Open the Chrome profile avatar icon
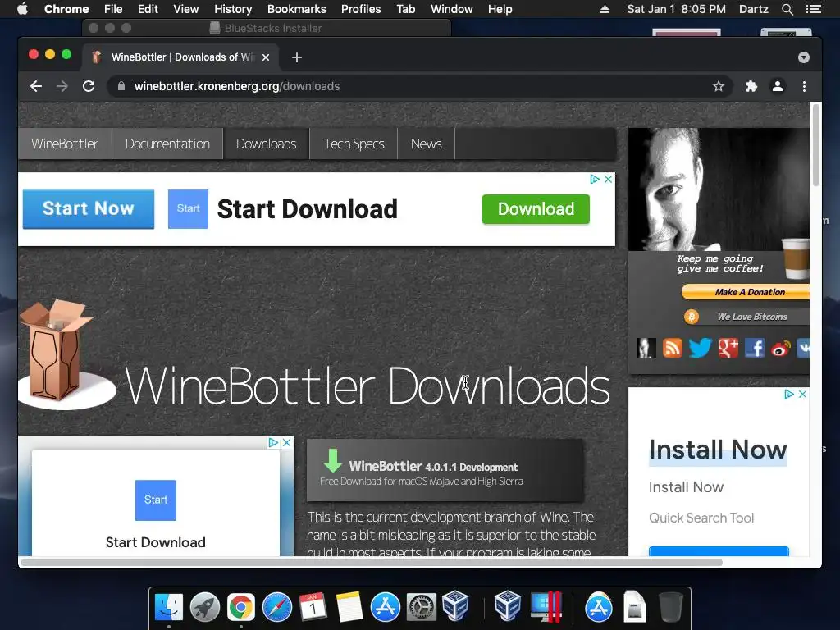Viewport: 840px width, 630px height. click(x=778, y=86)
